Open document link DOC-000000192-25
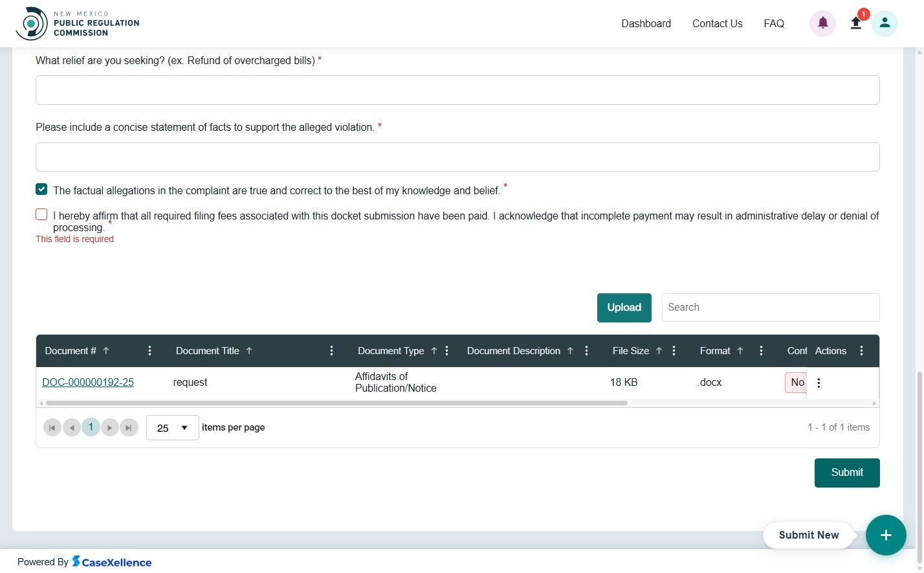The height and width of the screenshot is (573, 924). pos(88,382)
